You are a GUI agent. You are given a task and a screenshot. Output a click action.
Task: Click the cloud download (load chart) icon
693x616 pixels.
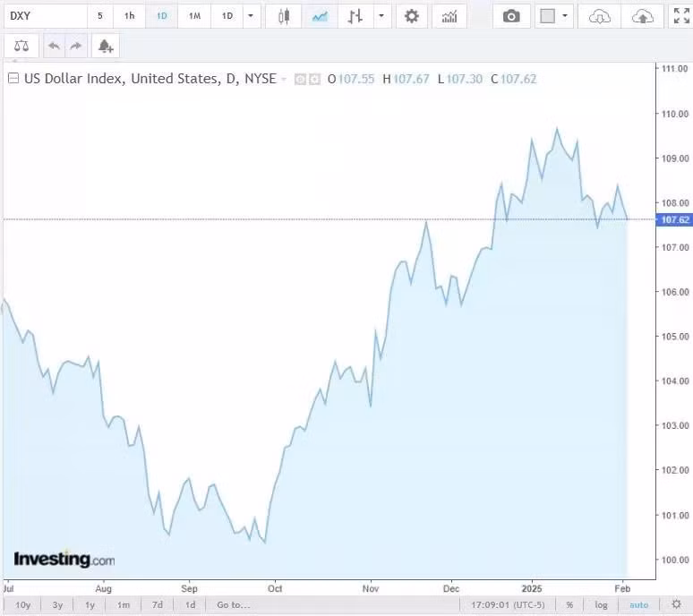tap(600, 16)
